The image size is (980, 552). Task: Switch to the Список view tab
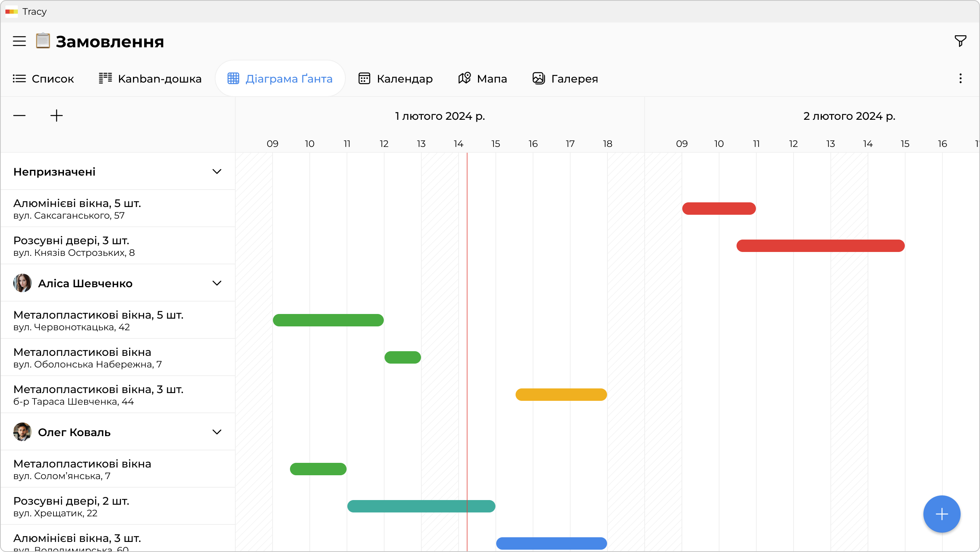[43, 79]
